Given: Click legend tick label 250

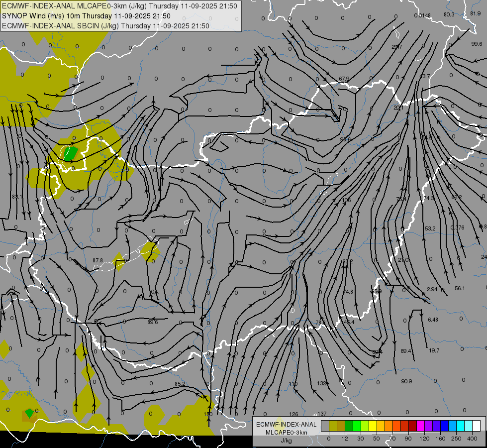Looking at the screenshot, I should coord(456,439).
